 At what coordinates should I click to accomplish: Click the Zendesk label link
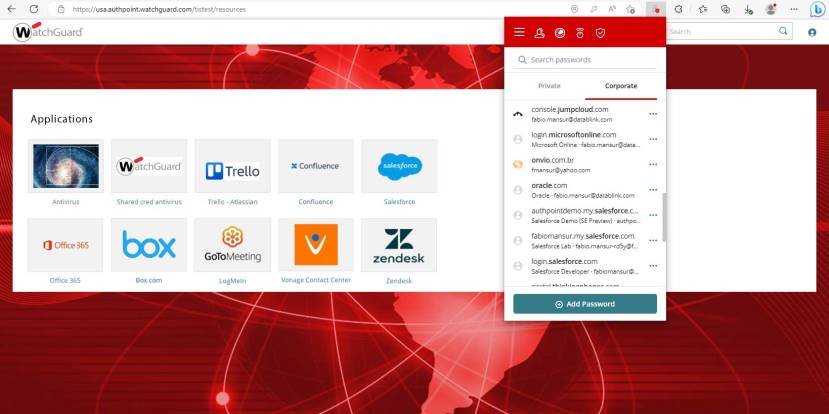coord(399,281)
